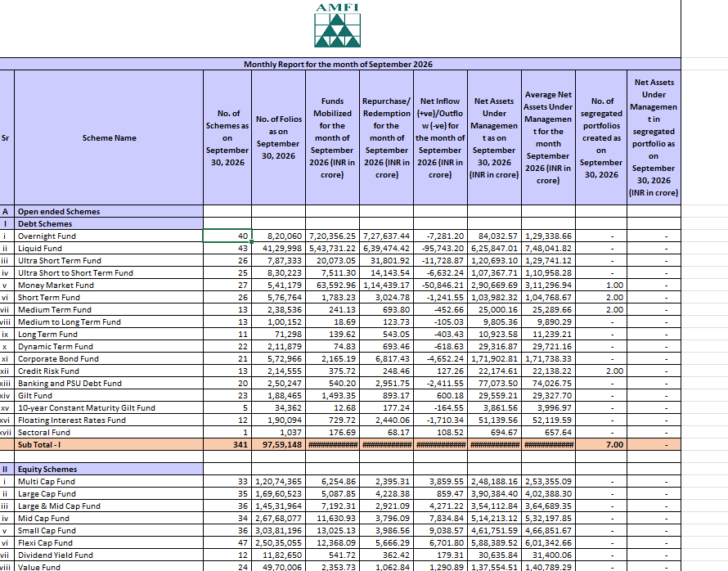Viewport: 728px width, 571px height.
Task: Select Liquid Fund folios value 41,29,998
Action: point(279,249)
